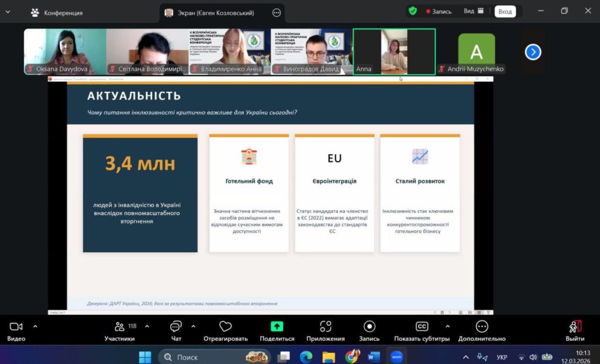This screenshot has height=364, width=600.
Task: Expand the Участники options arrow
Action: coord(146,326)
